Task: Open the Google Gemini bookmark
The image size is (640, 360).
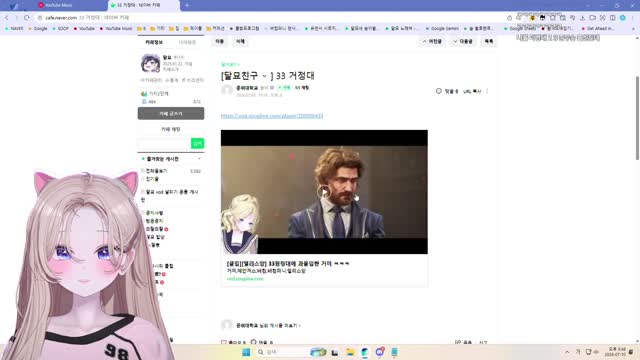Action: coord(442,29)
